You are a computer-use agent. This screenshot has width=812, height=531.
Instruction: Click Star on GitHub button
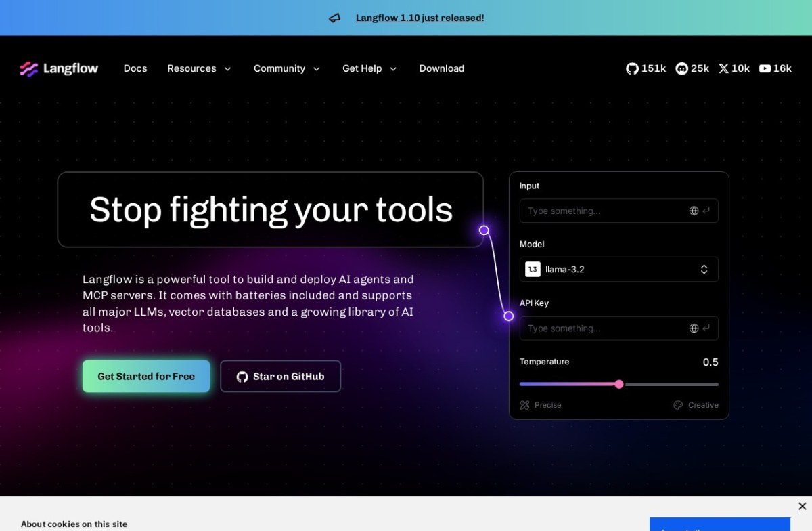point(281,377)
